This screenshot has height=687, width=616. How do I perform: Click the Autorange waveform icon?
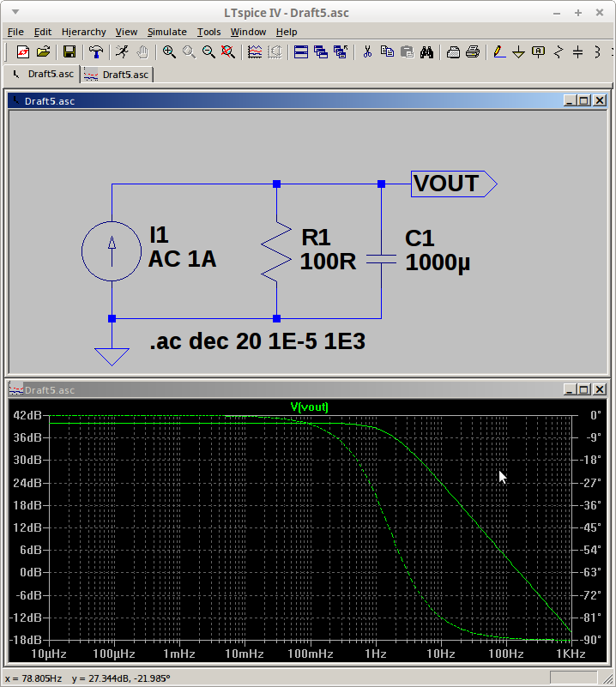tap(255, 52)
